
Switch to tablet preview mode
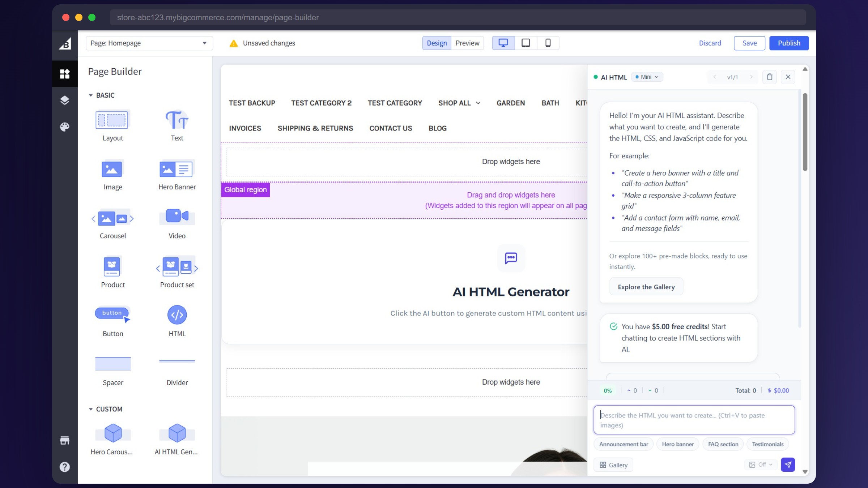click(x=526, y=43)
